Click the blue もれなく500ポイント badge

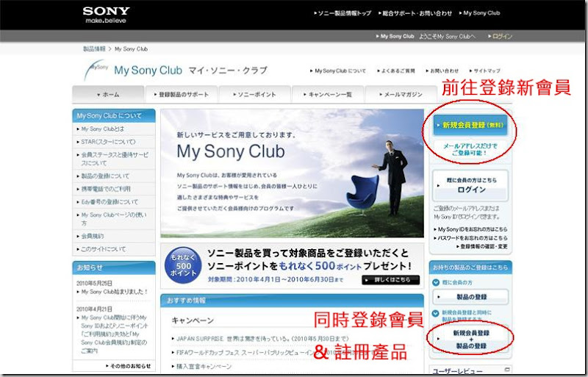(x=183, y=265)
